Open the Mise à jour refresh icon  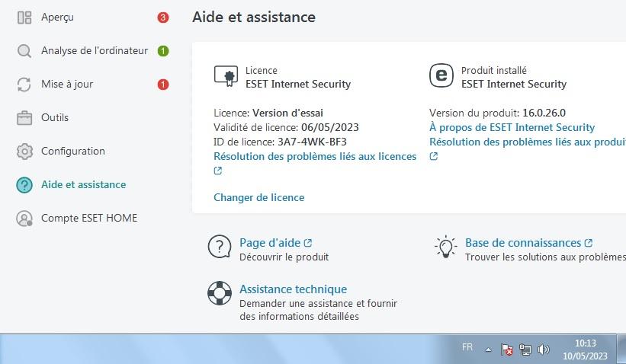click(24, 85)
